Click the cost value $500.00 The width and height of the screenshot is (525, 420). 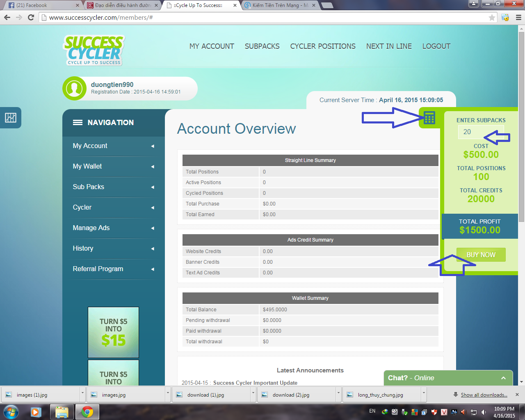481,155
